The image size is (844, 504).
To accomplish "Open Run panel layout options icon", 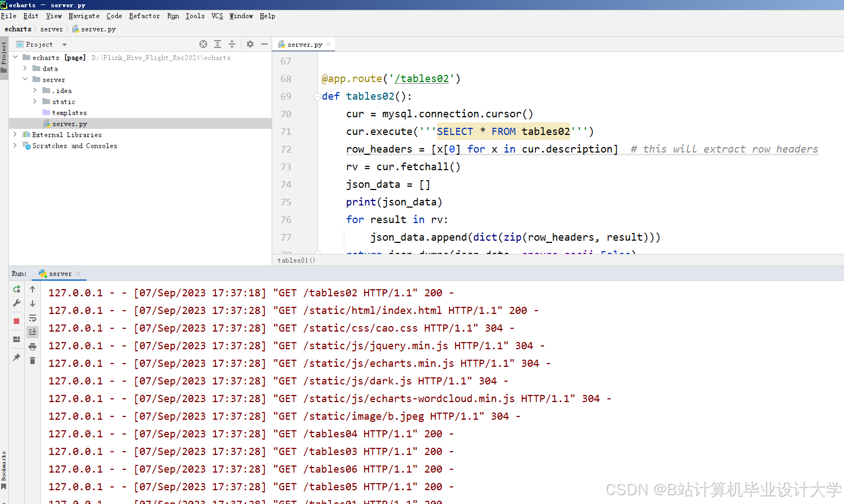I will pos(17,339).
